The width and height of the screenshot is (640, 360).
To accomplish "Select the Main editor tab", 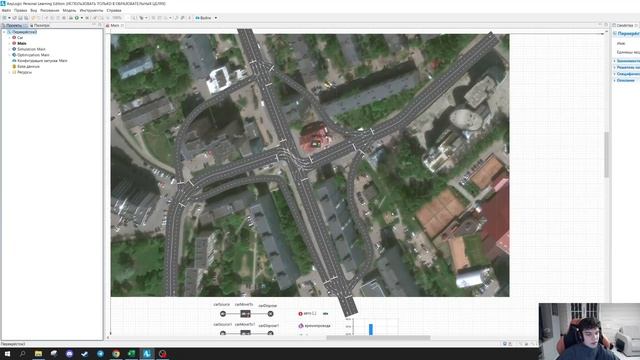I will [115, 25].
